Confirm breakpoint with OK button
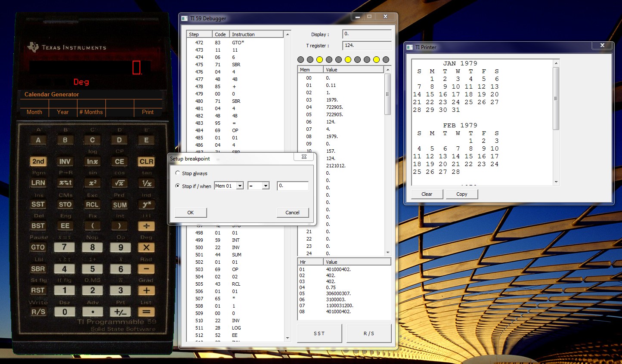Screen dimensions: 622x364 coord(191,213)
